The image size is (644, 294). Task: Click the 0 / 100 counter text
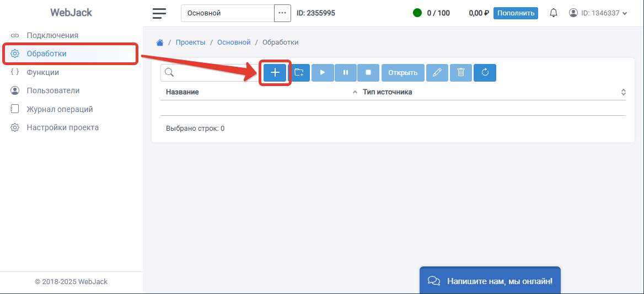438,13
